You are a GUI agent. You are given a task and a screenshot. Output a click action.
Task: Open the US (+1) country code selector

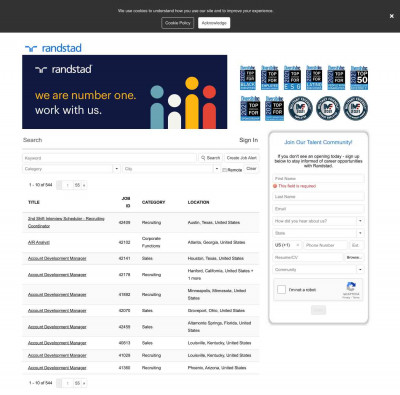pos(287,245)
